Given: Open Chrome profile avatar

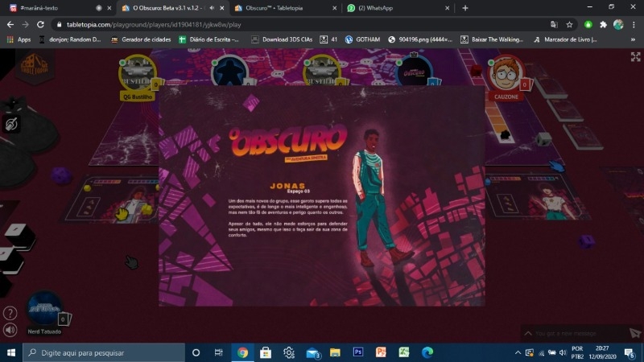Looking at the screenshot, I should (x=618, y=25).
